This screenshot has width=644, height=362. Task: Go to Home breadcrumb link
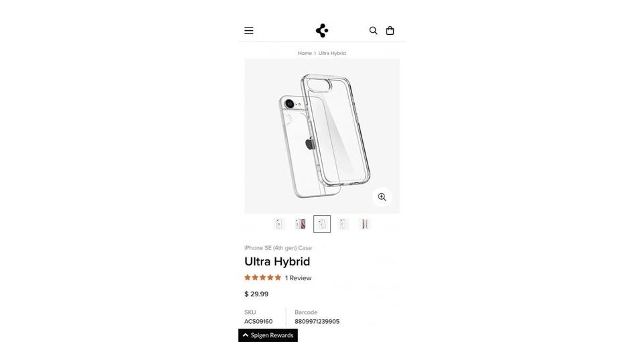[x=305, y=54]
